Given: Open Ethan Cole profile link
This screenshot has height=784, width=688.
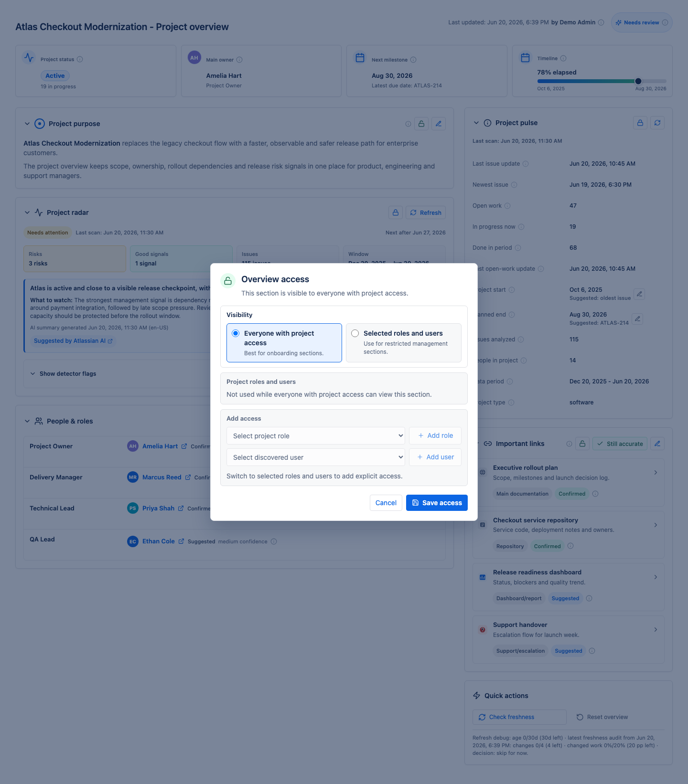Looking at the screenshot, I should [x=163, y=541].
